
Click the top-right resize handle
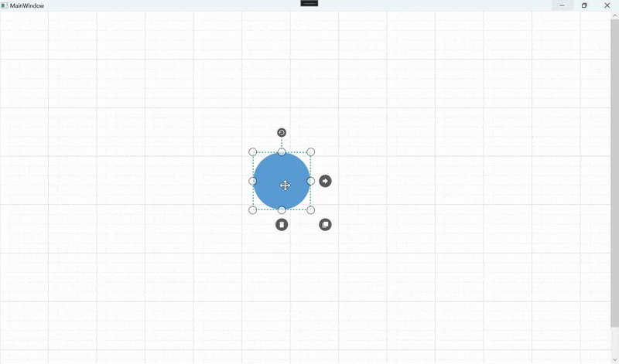point(311,152)
